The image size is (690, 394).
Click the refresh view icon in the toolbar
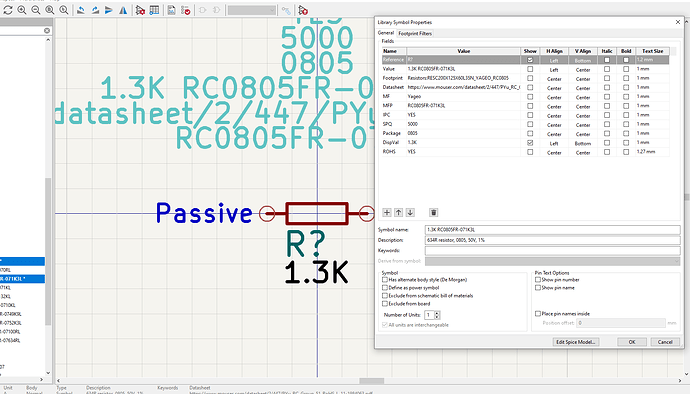[8, 10]
